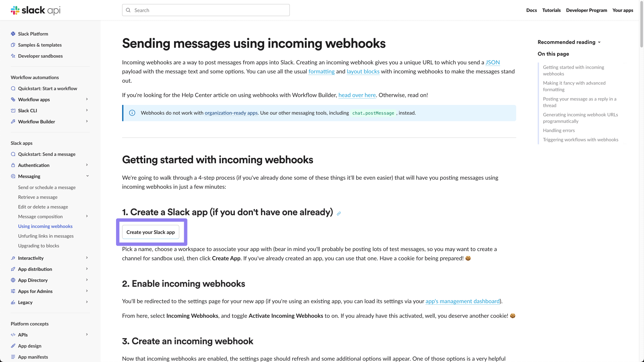Click the Interactivity icon in sidebar
644x362 pixels.
point(13,258)
